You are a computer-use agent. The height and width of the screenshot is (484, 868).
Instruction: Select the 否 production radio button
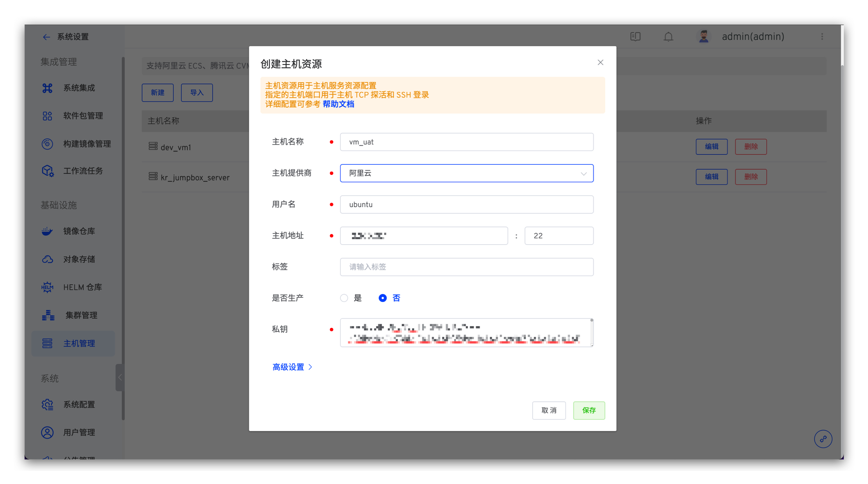pyautogui.click(x=382, y=298)
